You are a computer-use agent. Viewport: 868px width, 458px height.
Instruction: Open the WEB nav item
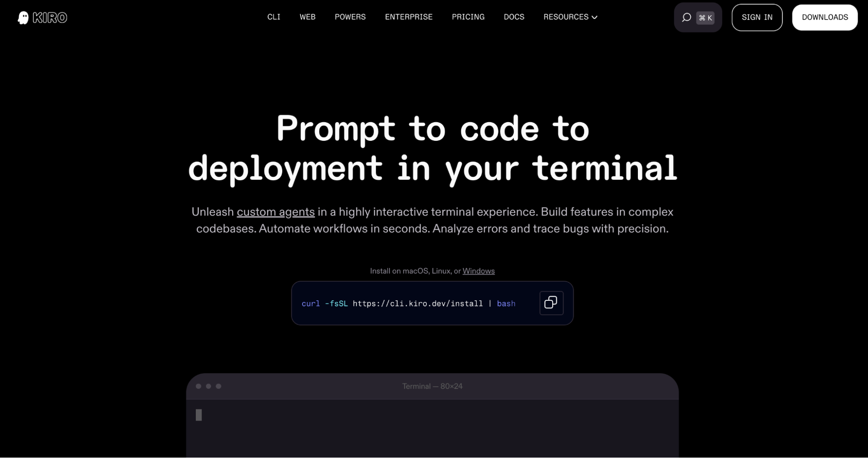[x=307, y=17]
